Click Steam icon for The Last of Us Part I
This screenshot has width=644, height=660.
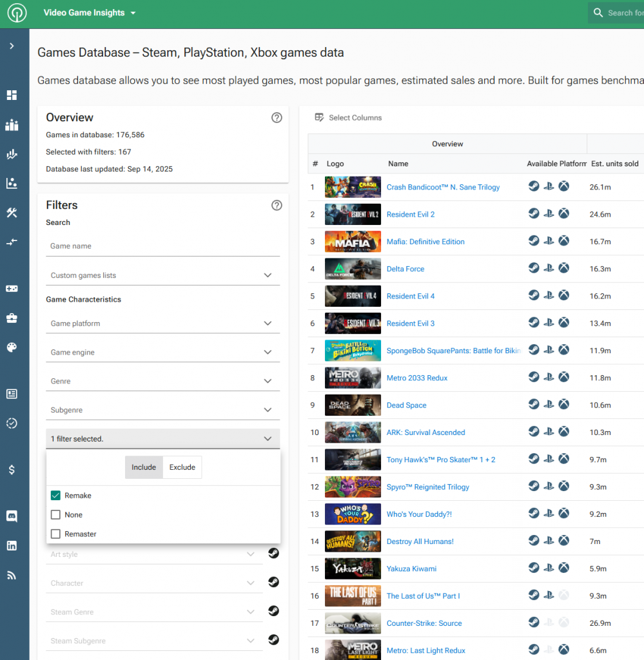coord(534,595)
